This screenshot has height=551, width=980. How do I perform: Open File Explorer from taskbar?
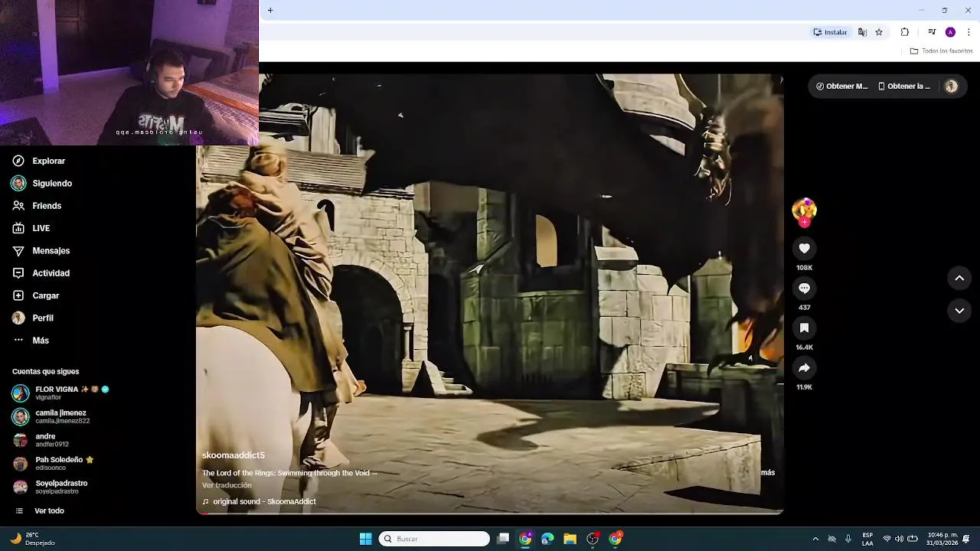pyautogui.click(x=570, y=539)
